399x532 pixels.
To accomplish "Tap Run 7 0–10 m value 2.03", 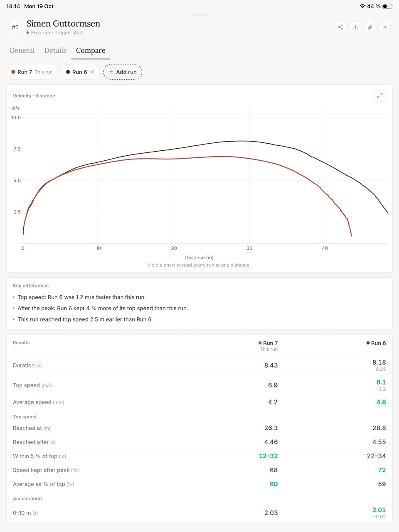I will coord(271,513).
